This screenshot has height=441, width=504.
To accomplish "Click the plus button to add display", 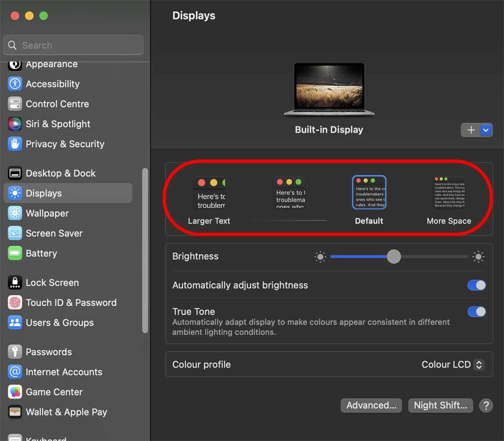I will (471, 130).
